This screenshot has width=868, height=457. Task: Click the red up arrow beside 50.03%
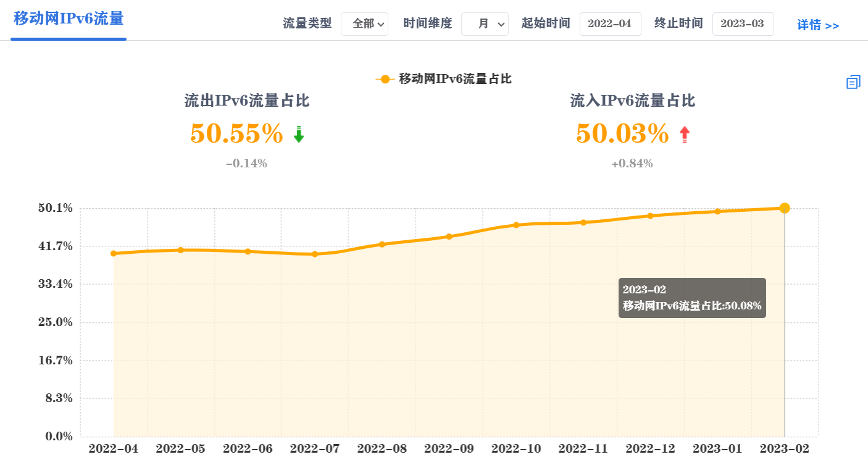[x=684, y=135]
